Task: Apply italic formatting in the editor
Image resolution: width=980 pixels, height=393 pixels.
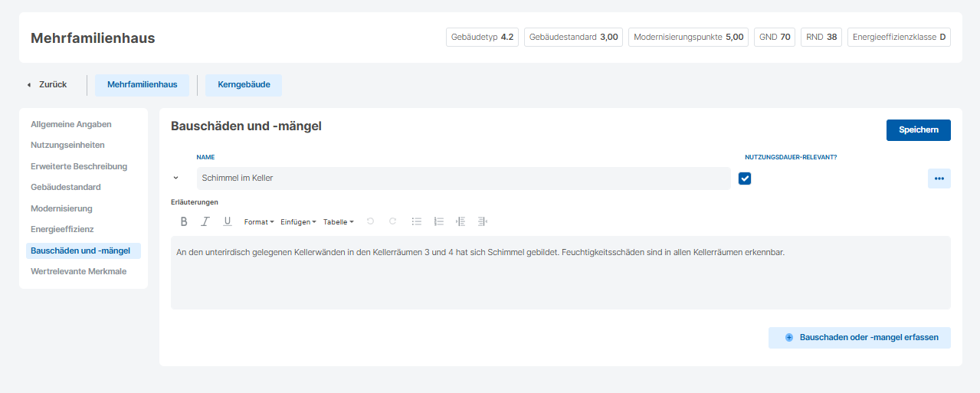Action: 205,221
